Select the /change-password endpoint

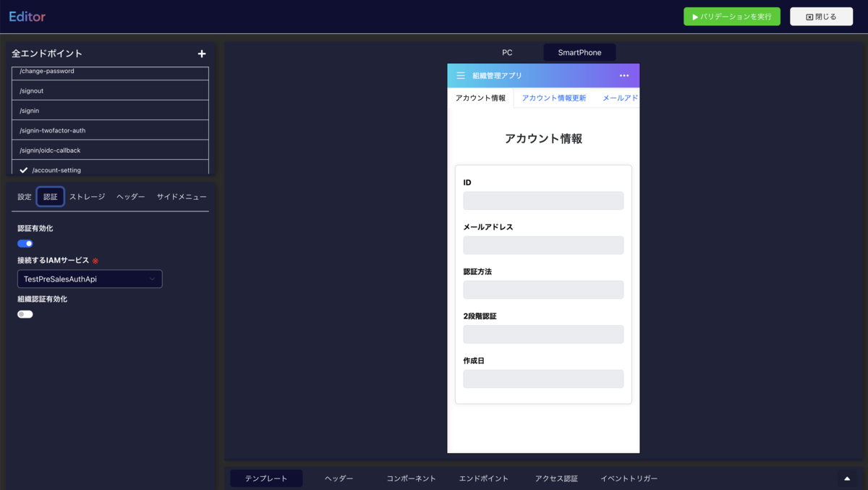click(110, 73)
